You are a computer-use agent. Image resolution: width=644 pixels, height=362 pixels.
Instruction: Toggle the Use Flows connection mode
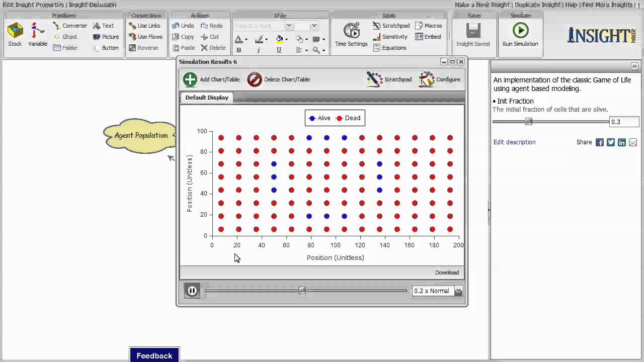coord(145,37)
